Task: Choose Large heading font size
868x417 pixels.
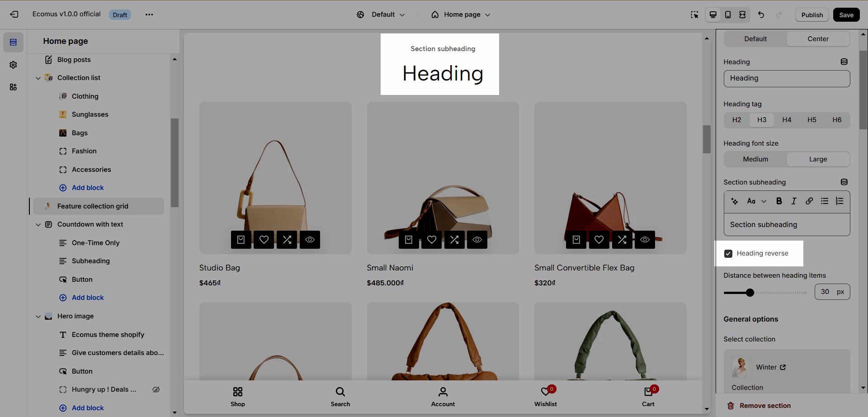Action: click(818, 159)
